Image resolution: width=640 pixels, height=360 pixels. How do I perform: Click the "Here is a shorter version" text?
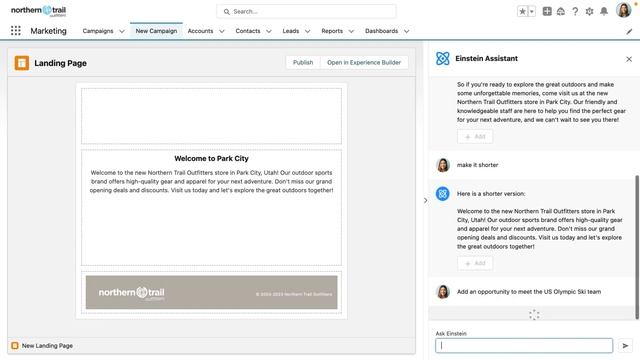(x=491, y=193)
